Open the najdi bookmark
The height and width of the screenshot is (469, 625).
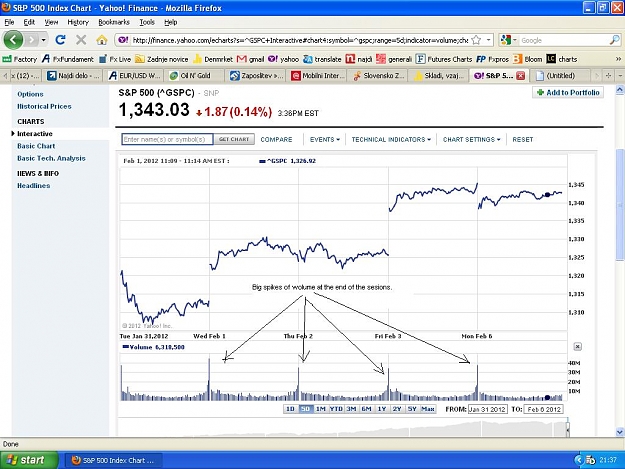pyautogui.click(x=359, y=59)
